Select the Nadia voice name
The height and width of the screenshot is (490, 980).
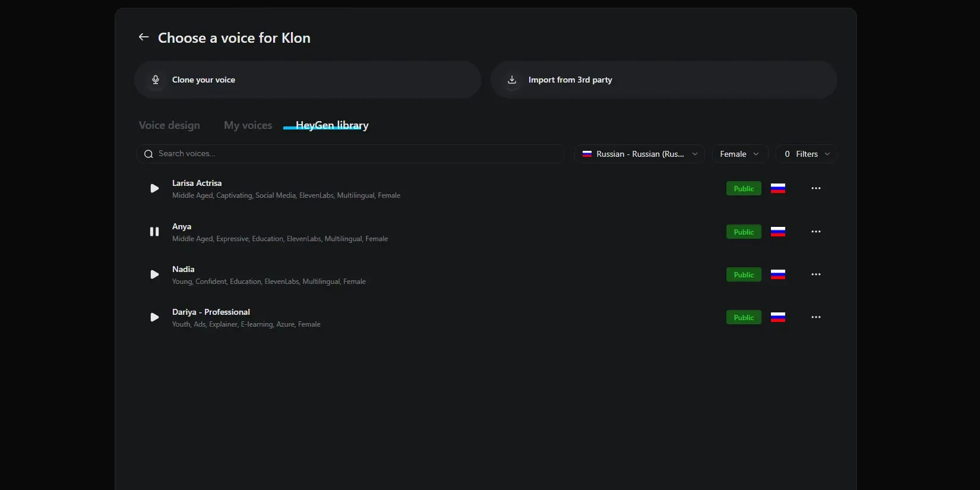183,269
